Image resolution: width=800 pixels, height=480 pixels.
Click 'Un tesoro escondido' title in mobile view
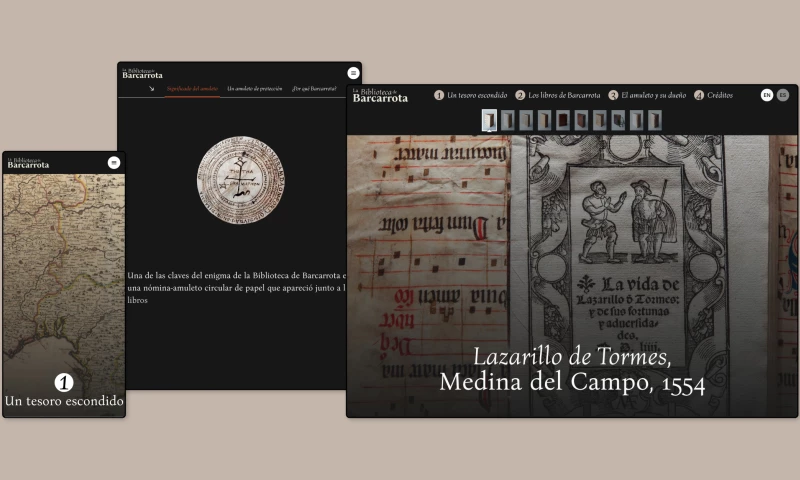(x=64, y=401)
